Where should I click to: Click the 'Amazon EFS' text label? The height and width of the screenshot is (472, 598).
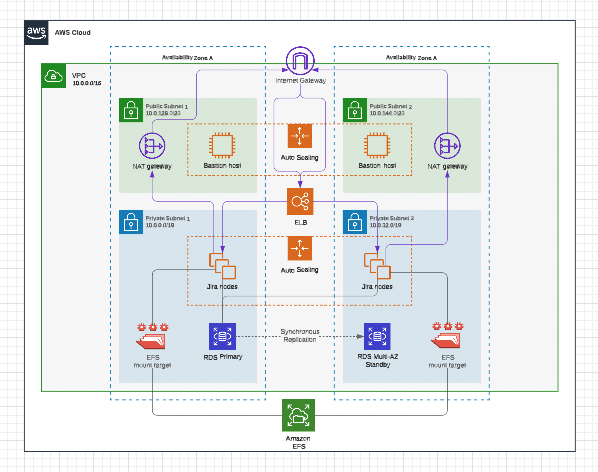pyautogui.click(x=298, y=442)
